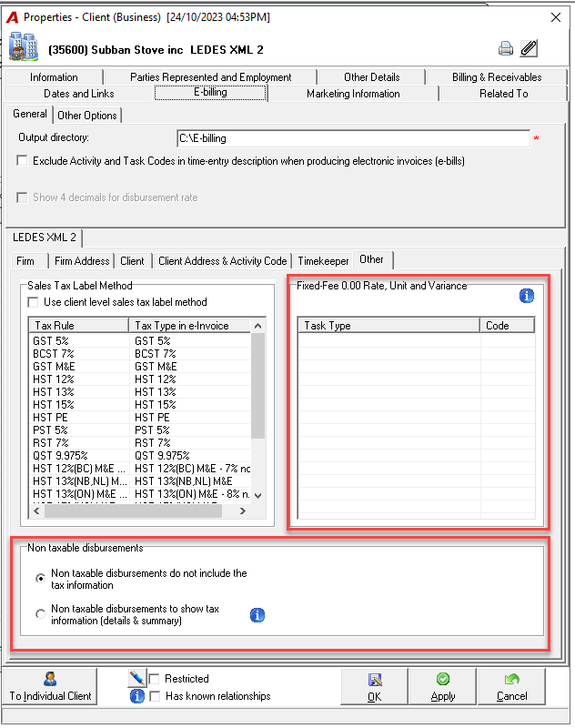Select the E-billing tab

210,93
